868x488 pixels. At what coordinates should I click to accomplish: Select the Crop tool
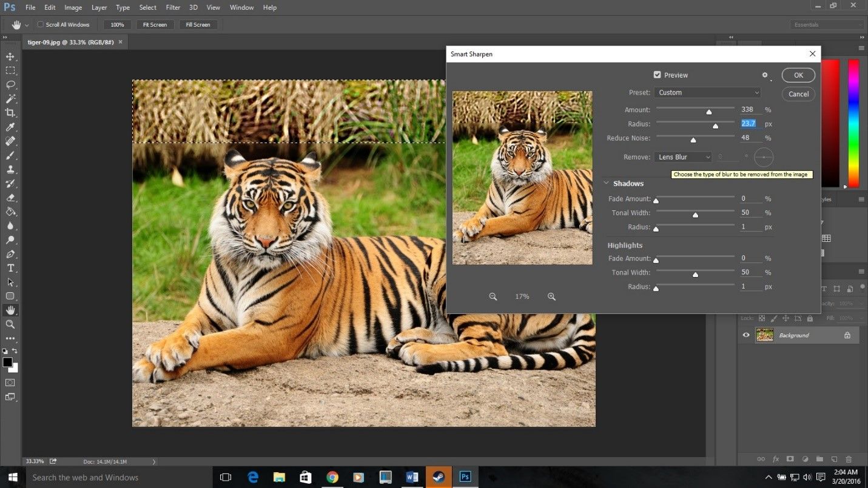[9, 113]
